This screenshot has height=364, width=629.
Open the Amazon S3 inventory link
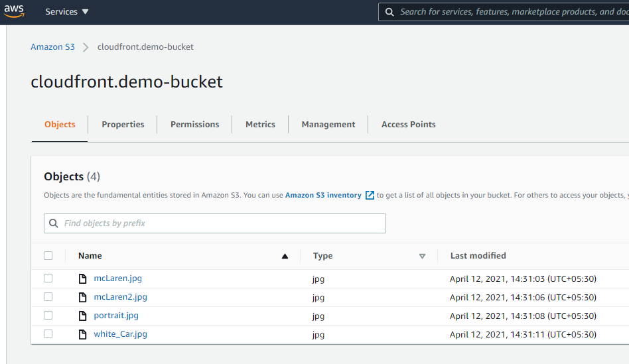(323, 196)
